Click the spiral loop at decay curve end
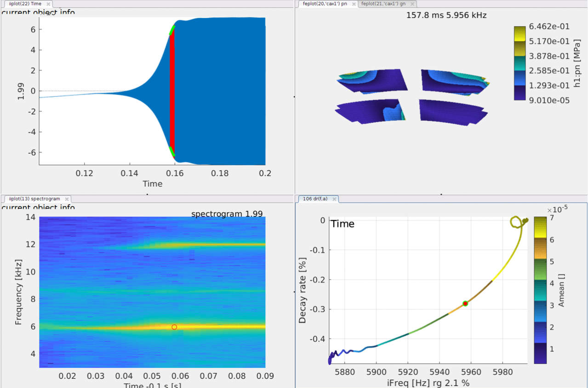 [518, 222]
